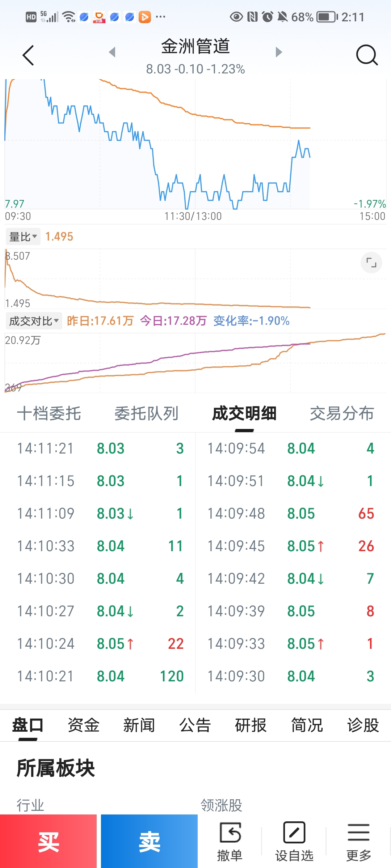Go to previous stock with left triangle
Screen dimensions: 391x868
point(112,52)
